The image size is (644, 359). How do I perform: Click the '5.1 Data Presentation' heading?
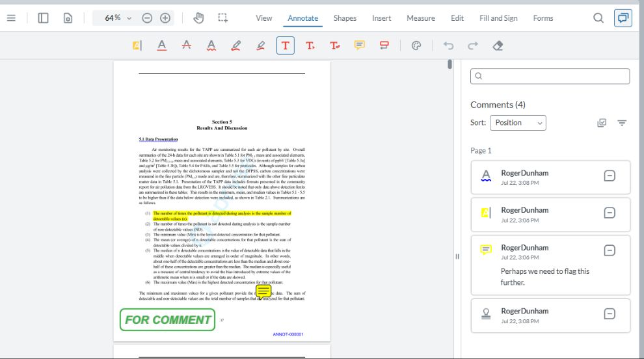coord(158,139)
